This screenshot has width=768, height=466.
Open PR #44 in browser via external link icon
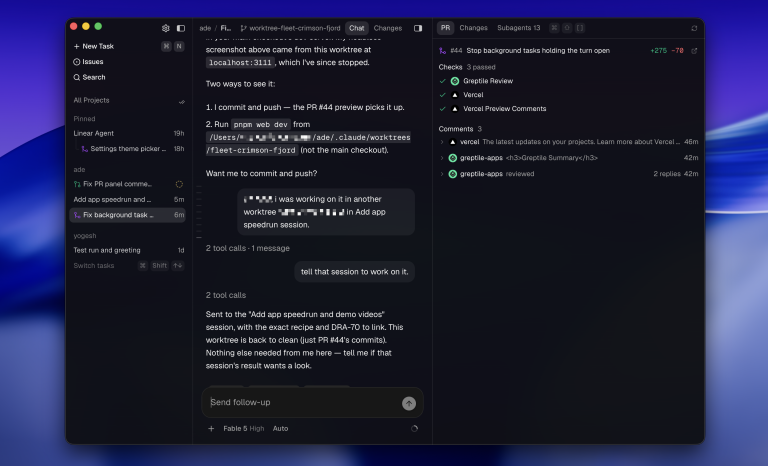(694, 51)
